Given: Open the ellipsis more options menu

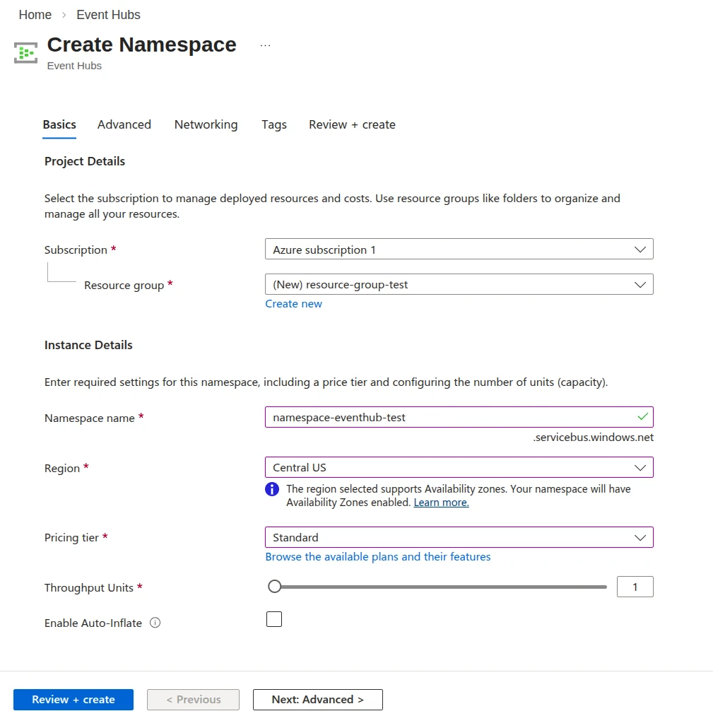Looking at the screenshot, I should [265, 45].
